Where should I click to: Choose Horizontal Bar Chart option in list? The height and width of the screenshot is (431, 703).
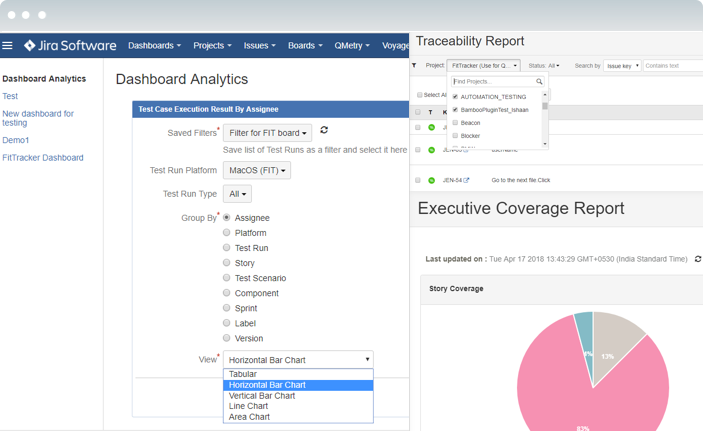pos(298,385)
